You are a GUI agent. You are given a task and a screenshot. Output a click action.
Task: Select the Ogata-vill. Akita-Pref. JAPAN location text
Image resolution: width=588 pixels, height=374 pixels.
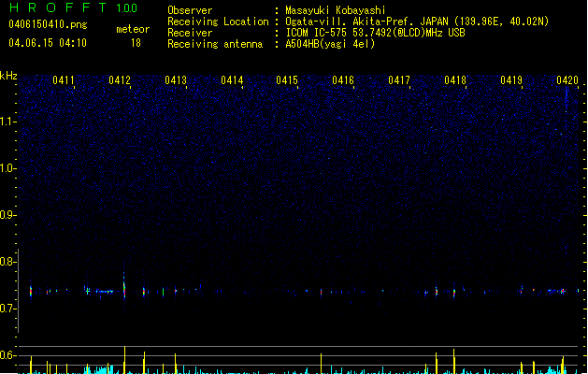pyautogui.click(x=417, y=22)
